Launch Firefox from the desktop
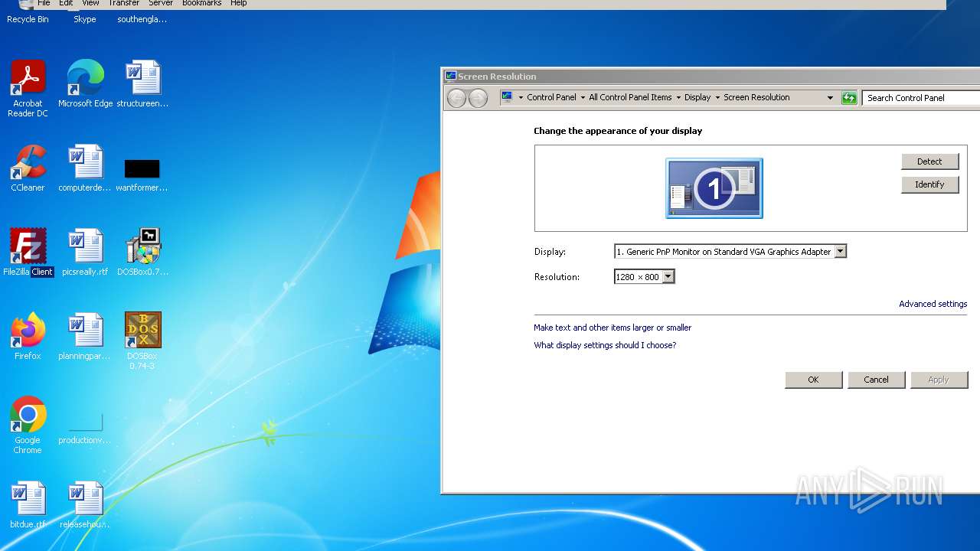The height and width of the screenshot is (551, 980). pos(28,337)
